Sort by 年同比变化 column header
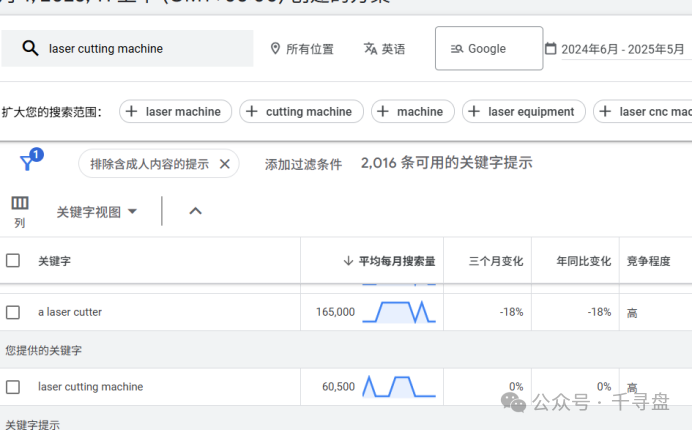692x430 pixels. (x=583, y=261)
